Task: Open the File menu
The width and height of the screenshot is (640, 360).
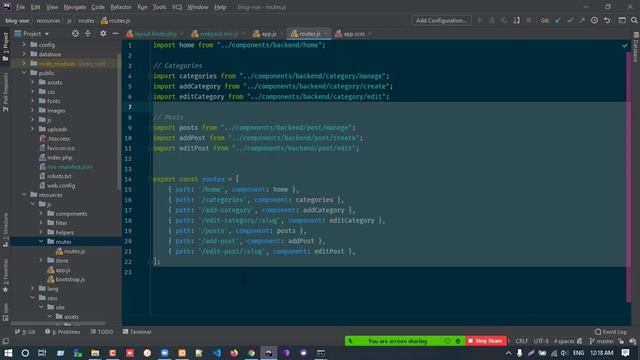Action: (20, 7)
